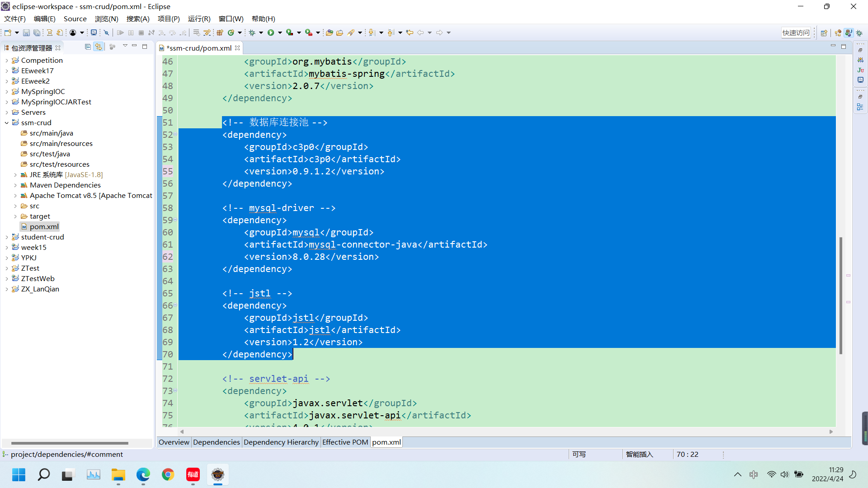
Task: Click the Save All toolbar icon
Action: pos(37,32)
